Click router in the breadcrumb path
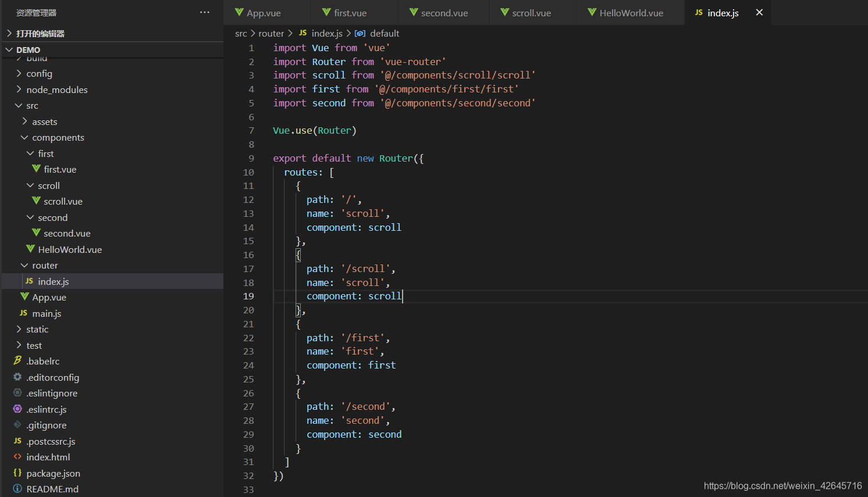 pyautogui.click(x=271, y=33)
